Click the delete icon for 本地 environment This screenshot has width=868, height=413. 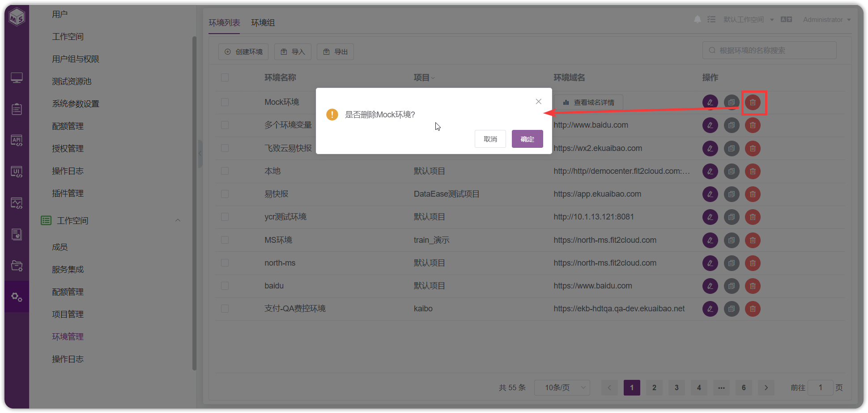[753, 171]
